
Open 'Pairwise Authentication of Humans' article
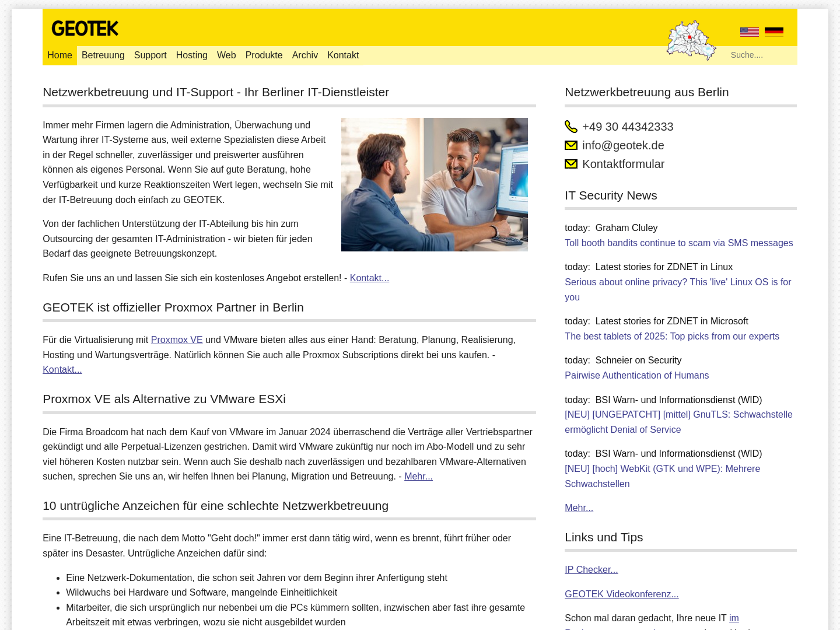[x=636, y=376]
